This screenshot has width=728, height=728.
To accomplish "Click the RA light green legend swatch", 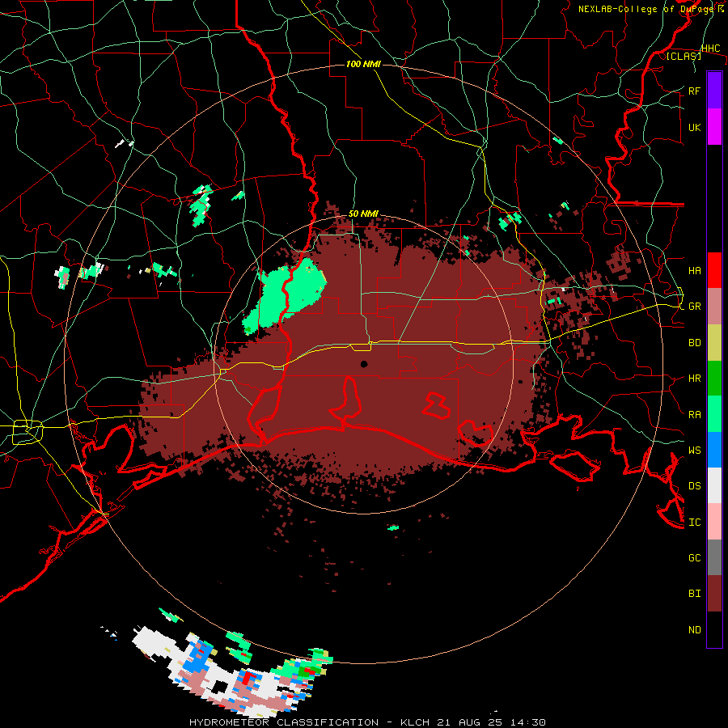I will click(714, 414).
